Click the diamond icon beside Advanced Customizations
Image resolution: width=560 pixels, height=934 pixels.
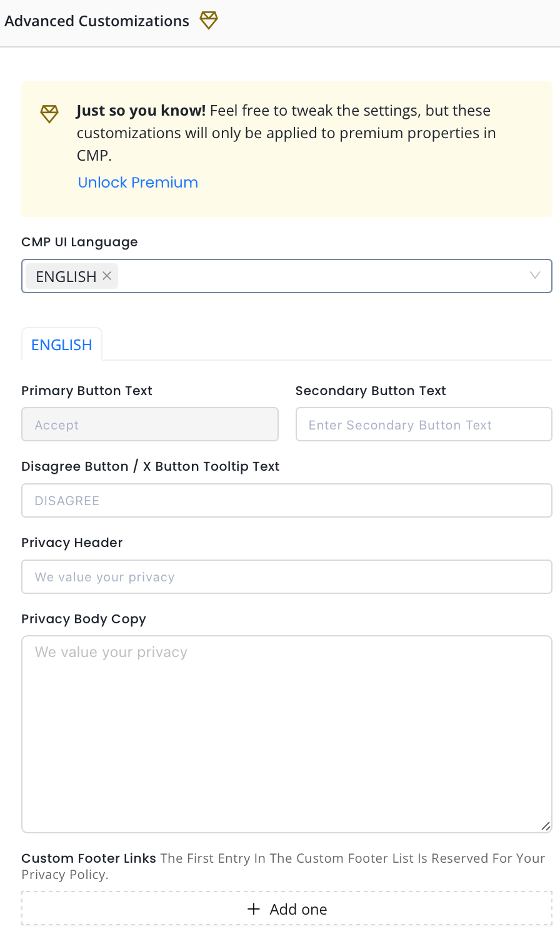pyautogui.click(x=209, y=21)
